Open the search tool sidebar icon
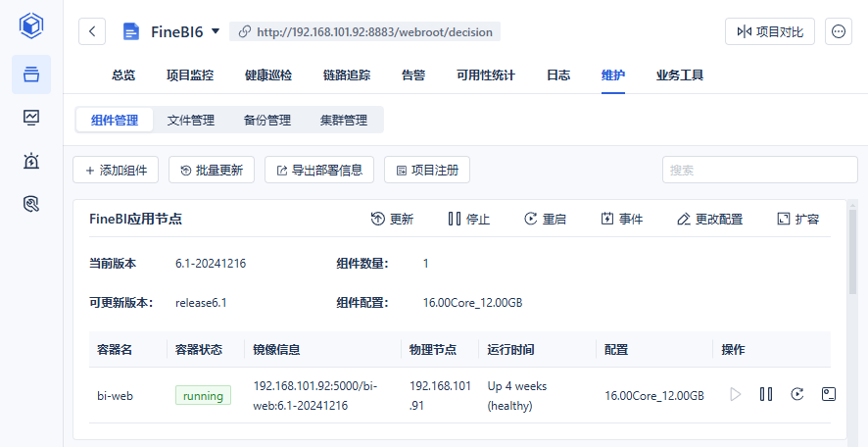 (31, 205)
